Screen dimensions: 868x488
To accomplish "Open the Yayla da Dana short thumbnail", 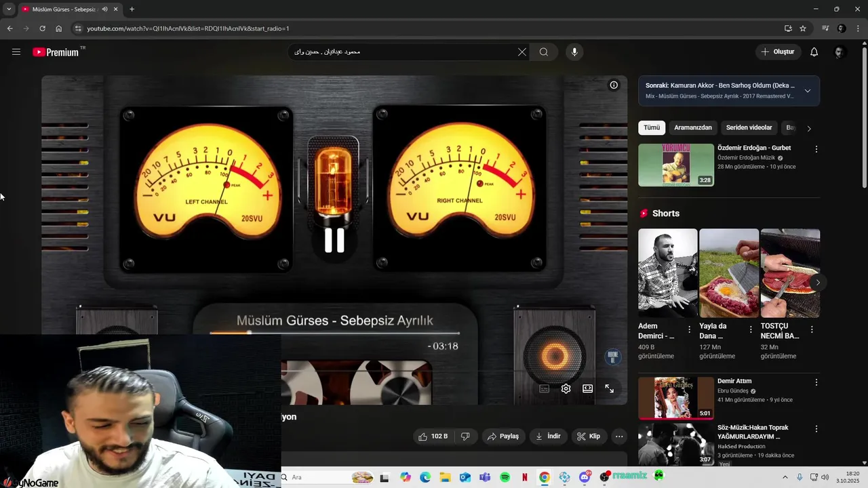I will click(x=729, y=273).
